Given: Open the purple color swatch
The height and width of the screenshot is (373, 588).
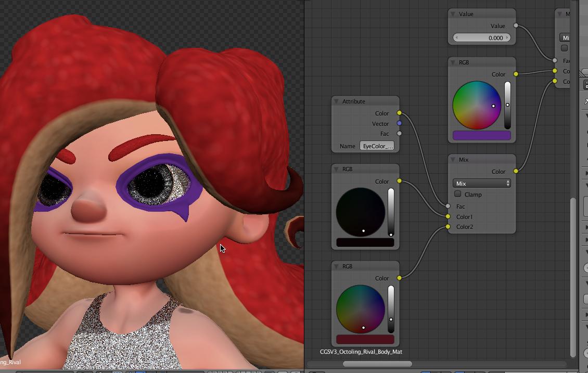Looking at the screenshot, I should click(482, 136).
